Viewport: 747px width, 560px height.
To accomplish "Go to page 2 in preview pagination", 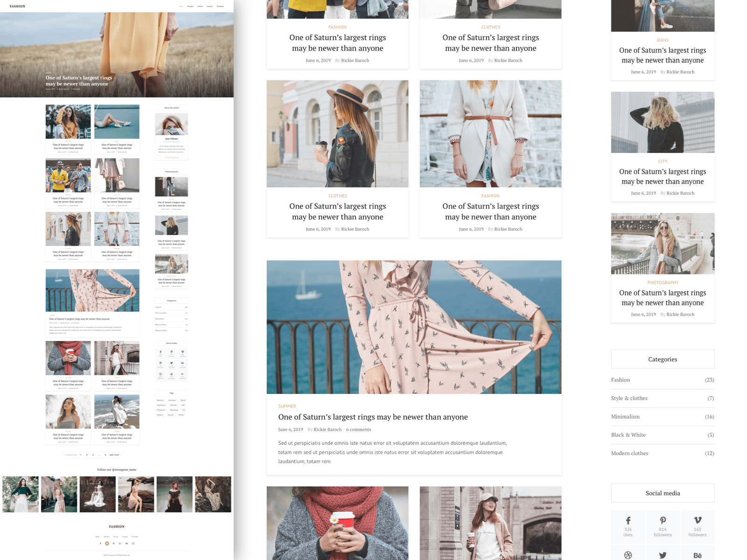I will click(87, 455).
